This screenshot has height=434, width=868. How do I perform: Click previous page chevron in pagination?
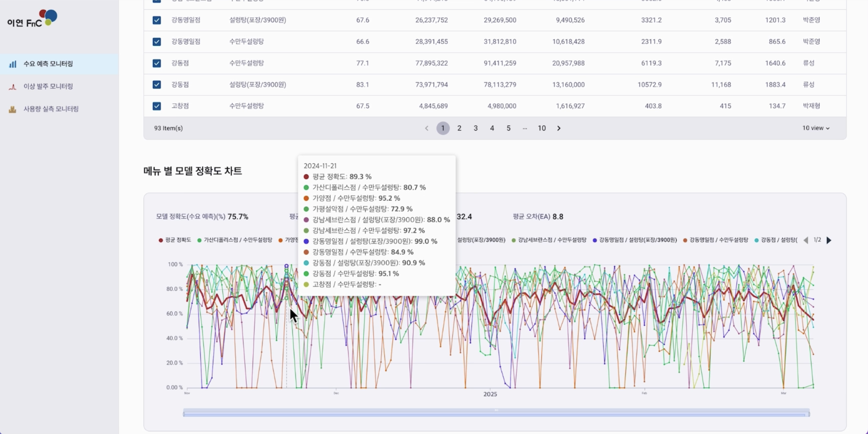[x=426, y=128]
